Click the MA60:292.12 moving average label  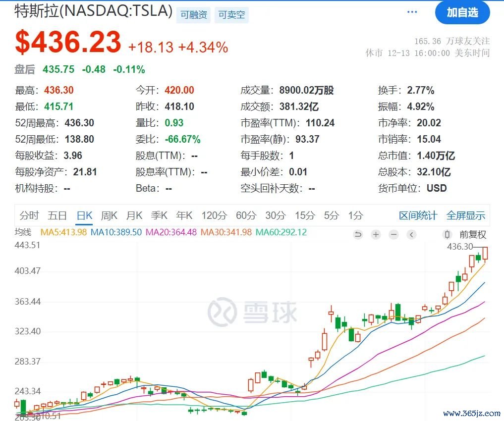pyautogui.click(x=281, y=232)
